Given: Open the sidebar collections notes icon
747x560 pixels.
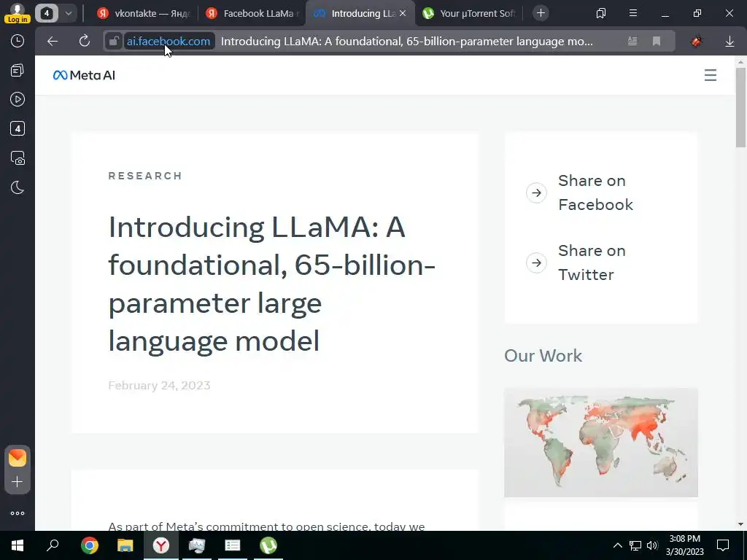Looking at the screenshot, I should click(x=18, y=71).
